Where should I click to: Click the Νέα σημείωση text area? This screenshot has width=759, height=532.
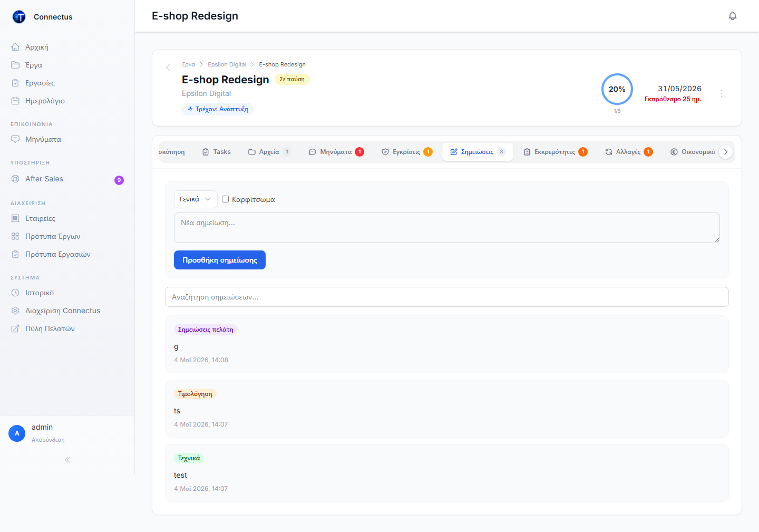coord(447,228)
